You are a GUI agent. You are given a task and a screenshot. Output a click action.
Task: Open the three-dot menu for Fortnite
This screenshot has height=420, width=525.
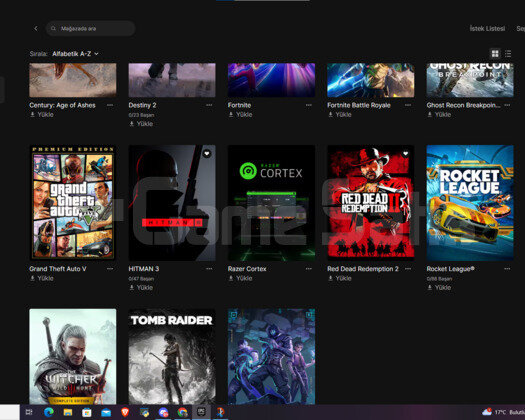(x=309, y=105)
